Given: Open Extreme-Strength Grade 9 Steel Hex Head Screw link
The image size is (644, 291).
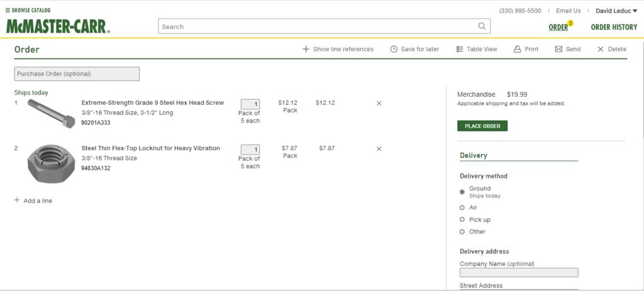Looking at the screenshot, I should (x=152, y=102).
